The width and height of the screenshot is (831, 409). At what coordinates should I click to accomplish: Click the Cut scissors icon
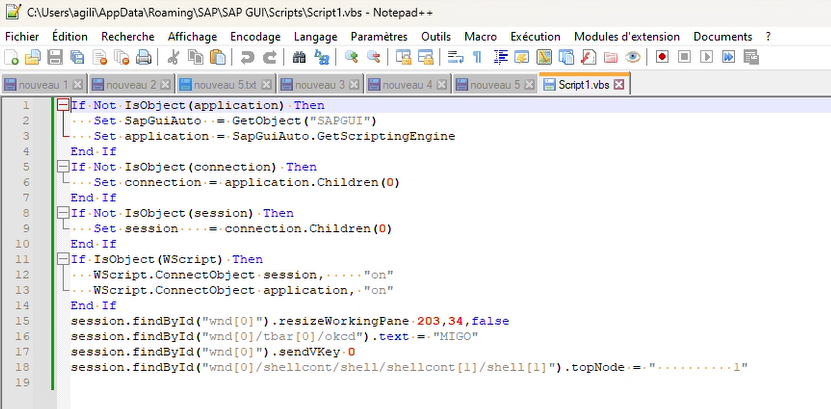173,57
